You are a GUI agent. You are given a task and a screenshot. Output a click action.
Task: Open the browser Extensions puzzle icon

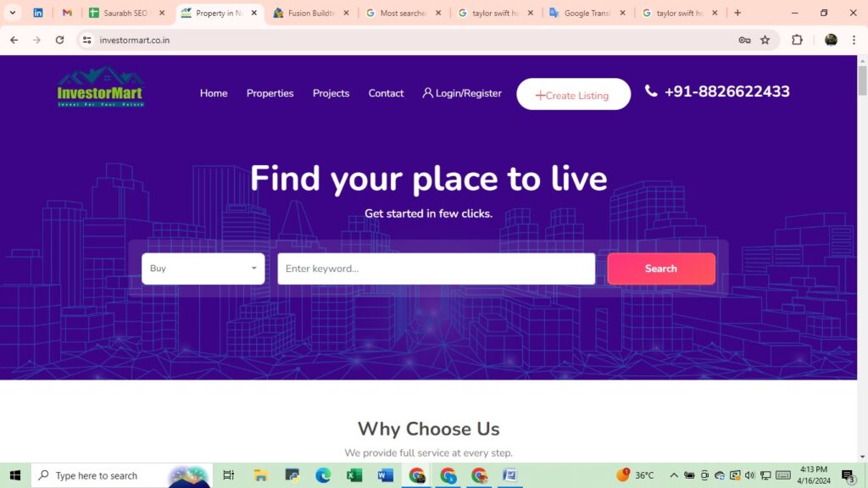coord(797,40)
